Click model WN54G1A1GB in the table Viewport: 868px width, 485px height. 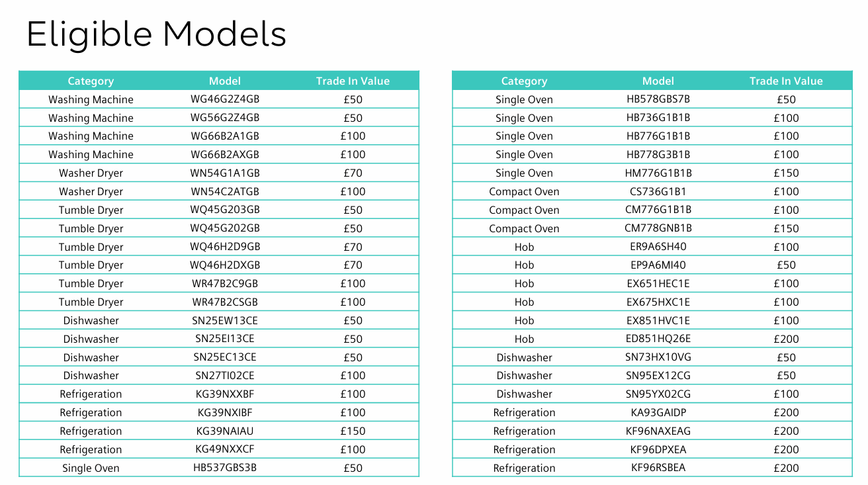225,173
